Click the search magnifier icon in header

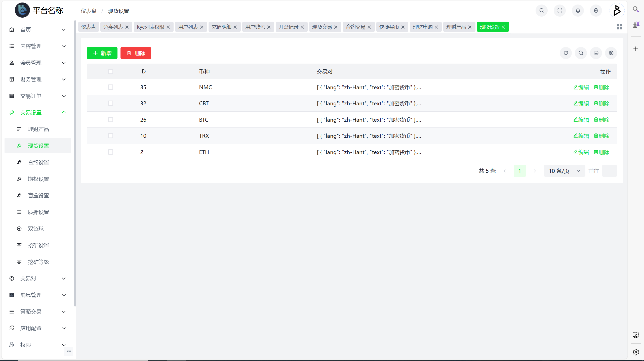point(542,10)
